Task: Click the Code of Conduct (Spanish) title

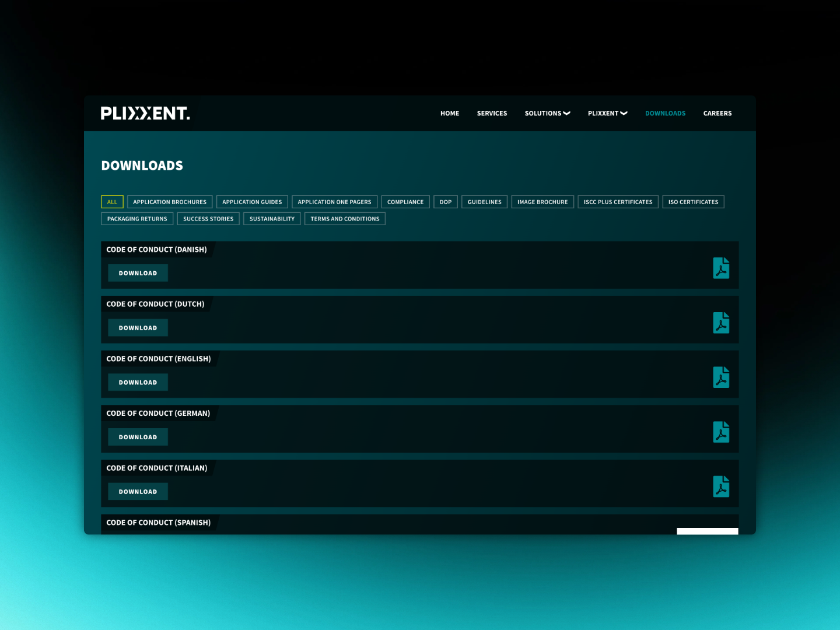Action: coord(158,523)
